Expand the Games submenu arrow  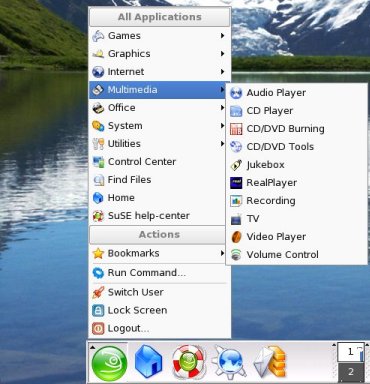coord(222,36)
